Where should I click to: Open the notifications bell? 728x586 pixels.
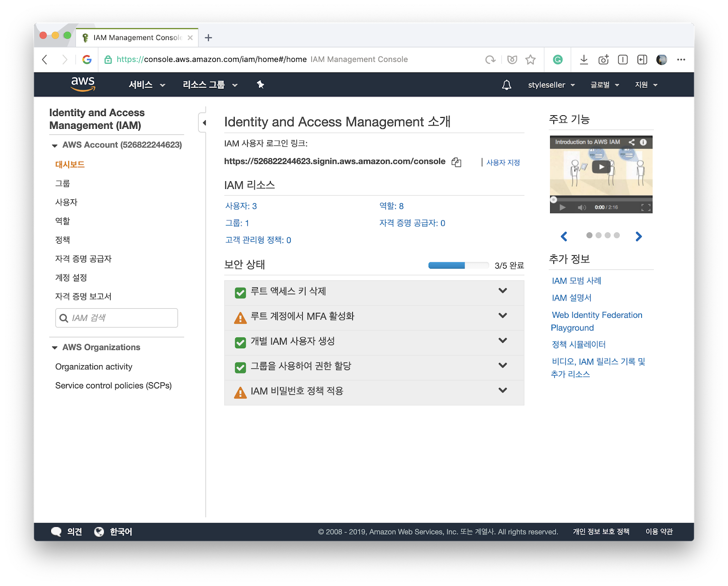pos(506,85)
